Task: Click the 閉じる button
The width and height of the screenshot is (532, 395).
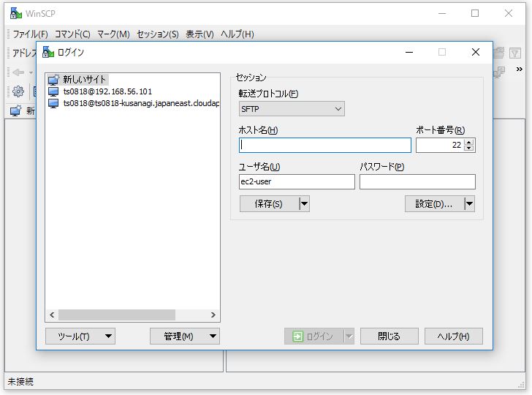Action: tap(389, 336)
